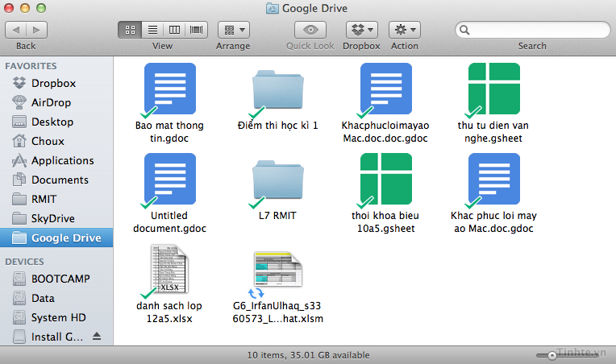This screenshot has width=616, height=364.
Task: Click the Quick Look eye button
Action: coord(310,30)
